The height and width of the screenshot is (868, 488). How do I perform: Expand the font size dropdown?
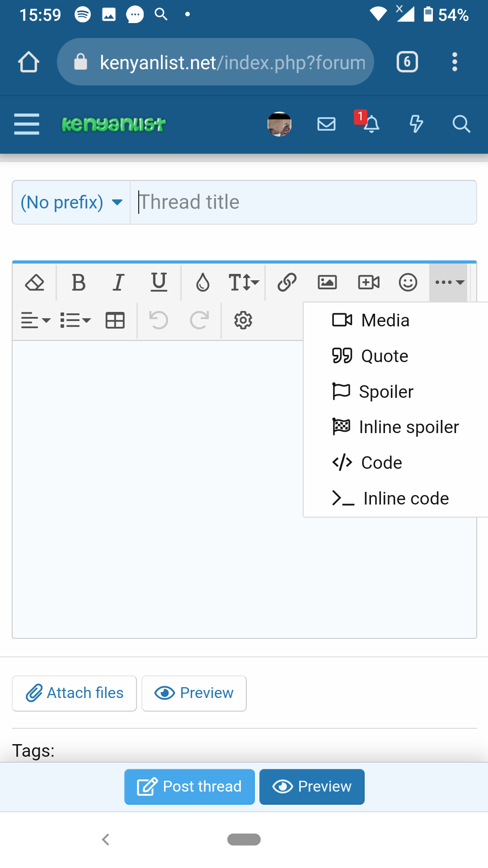[244, 283]
